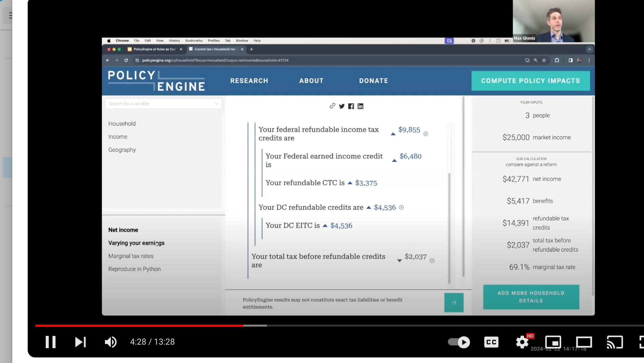
Task: Toggle the plus on total tax row
Action: point(433,260)
